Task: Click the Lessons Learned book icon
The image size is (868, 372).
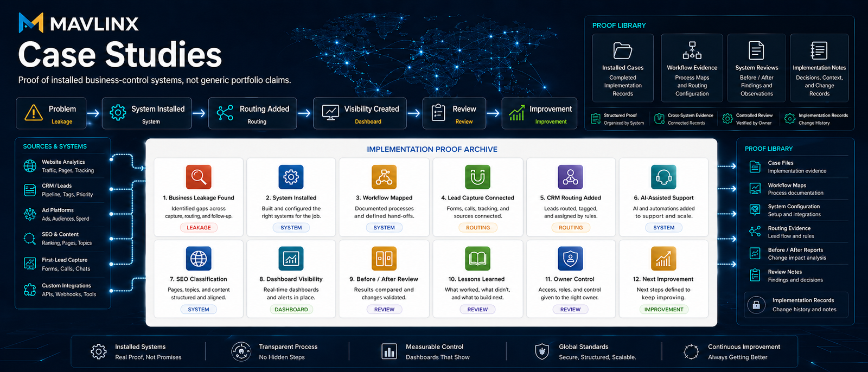Action: (477, 258)
